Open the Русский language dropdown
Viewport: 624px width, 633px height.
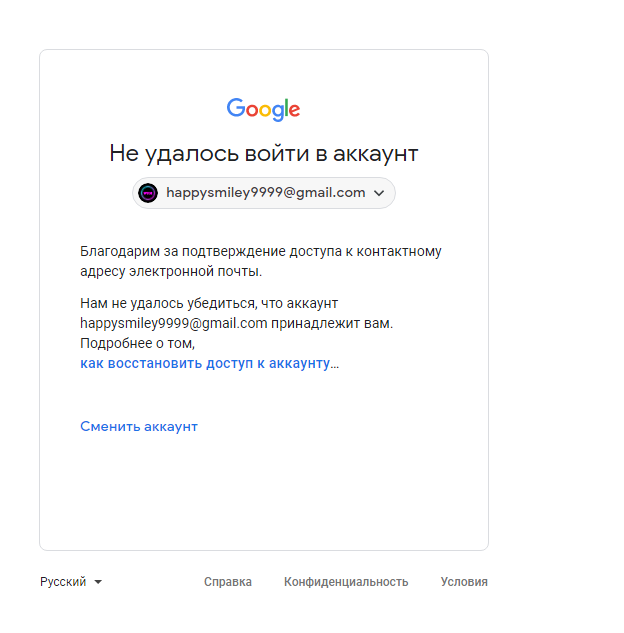point(71,582)
